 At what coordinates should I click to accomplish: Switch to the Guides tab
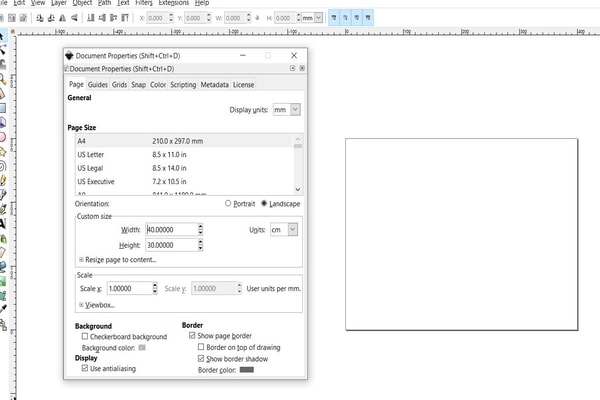tap(98, 85)
